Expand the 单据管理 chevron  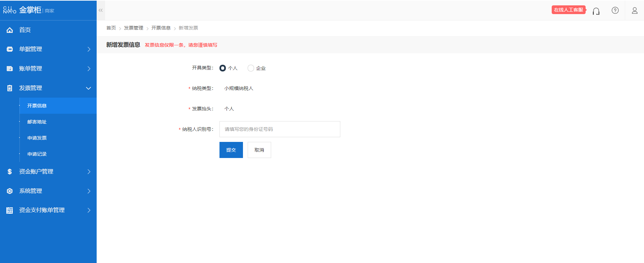[89, 49]
